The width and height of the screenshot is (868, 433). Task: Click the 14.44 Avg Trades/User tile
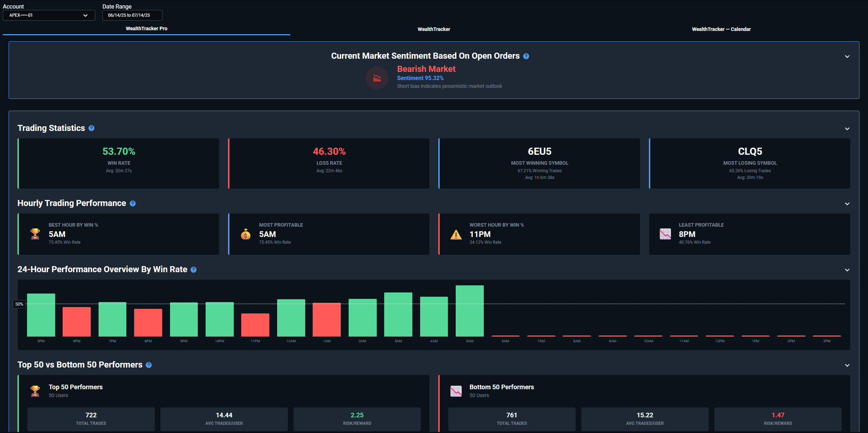coord(224,419)
